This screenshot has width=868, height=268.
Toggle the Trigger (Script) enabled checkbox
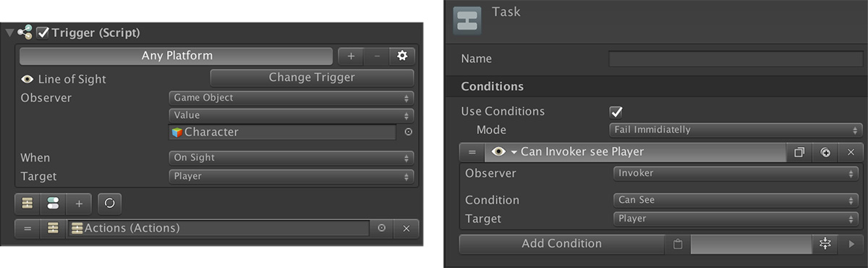tap(43, 33)
